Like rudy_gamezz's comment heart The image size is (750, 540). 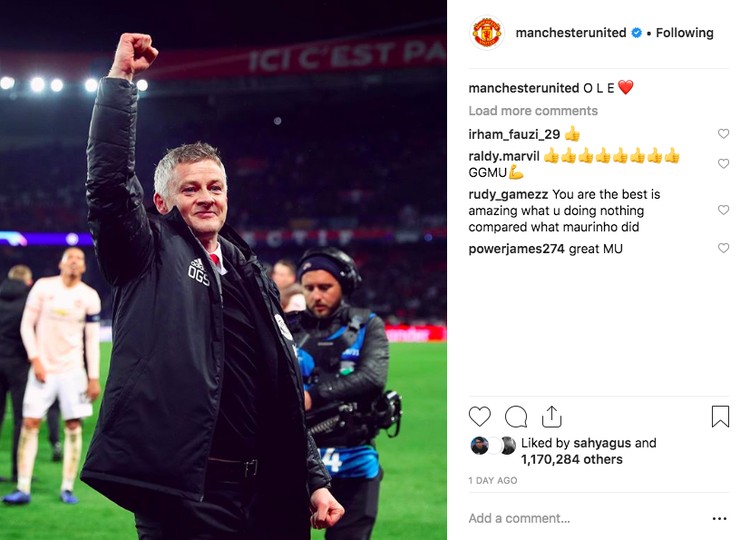coord(723,210)
